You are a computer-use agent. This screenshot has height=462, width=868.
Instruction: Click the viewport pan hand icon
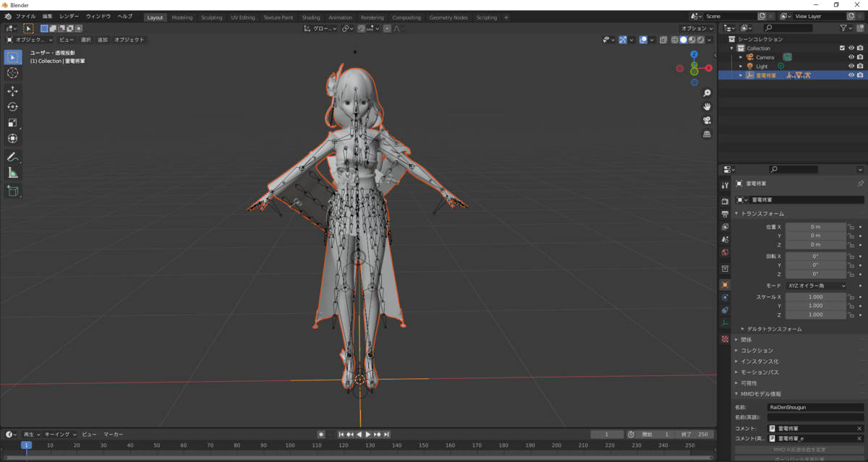click(707, 107)
